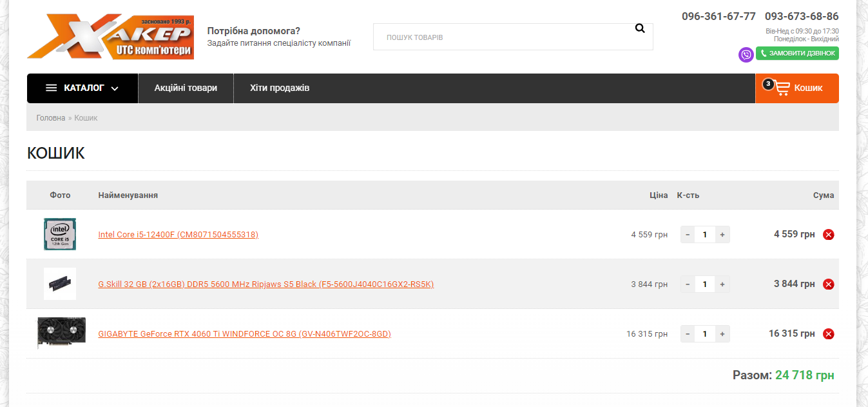Open the cart icon with badge 3
Viewport: 868px width, 407px height.
777,88
